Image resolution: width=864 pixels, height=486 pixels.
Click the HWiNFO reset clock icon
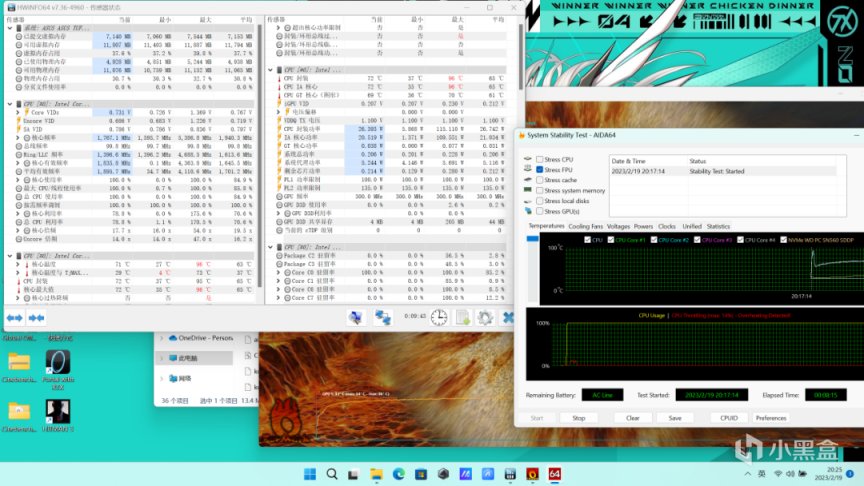tap(438, 317)
